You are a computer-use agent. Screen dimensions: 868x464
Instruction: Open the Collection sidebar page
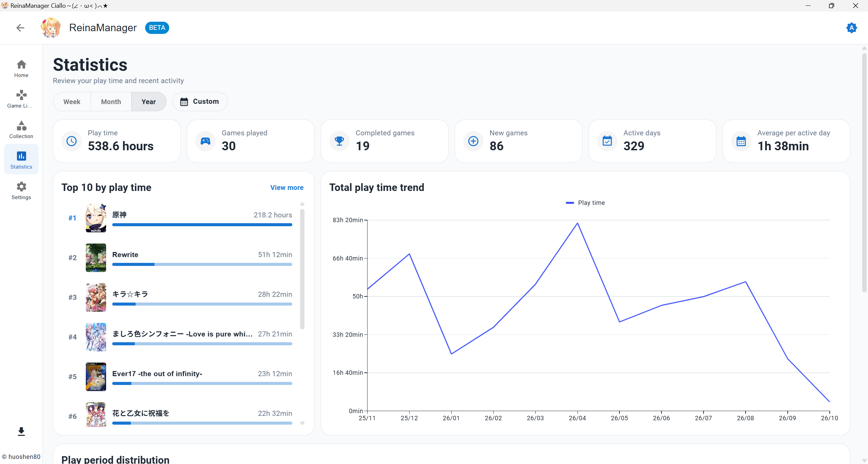tap(21, 130)
